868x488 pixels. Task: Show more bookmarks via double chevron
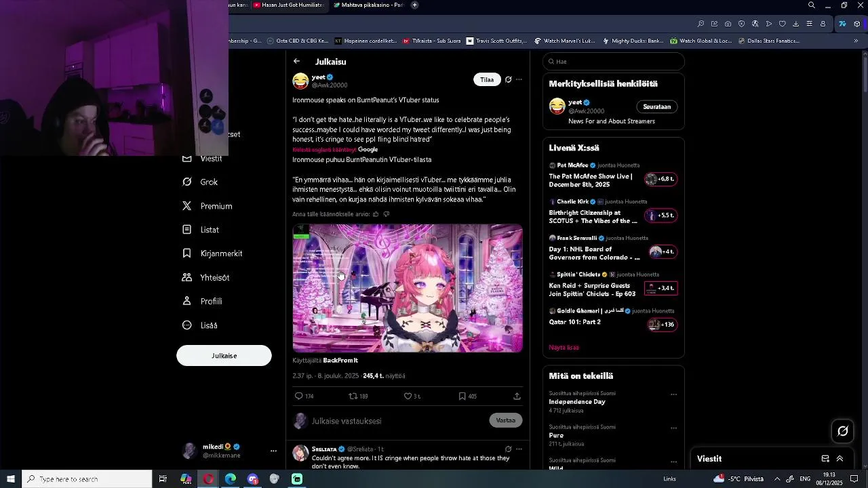coord(856,41)
